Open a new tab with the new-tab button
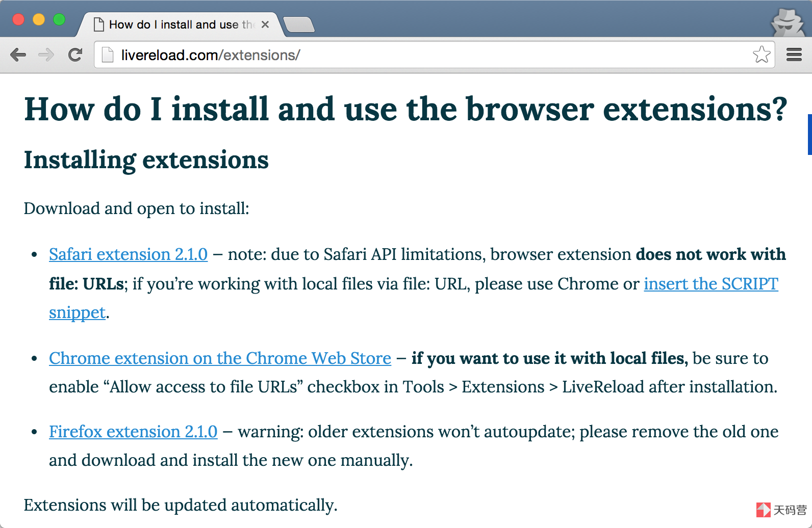812x528 pixels. (299, 24)
